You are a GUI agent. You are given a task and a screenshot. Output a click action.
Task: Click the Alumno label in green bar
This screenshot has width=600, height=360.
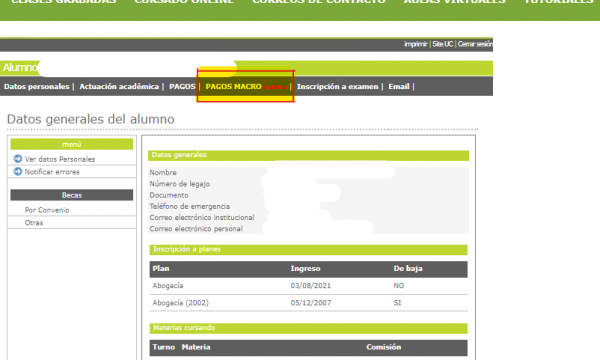[x=20, y=68]
